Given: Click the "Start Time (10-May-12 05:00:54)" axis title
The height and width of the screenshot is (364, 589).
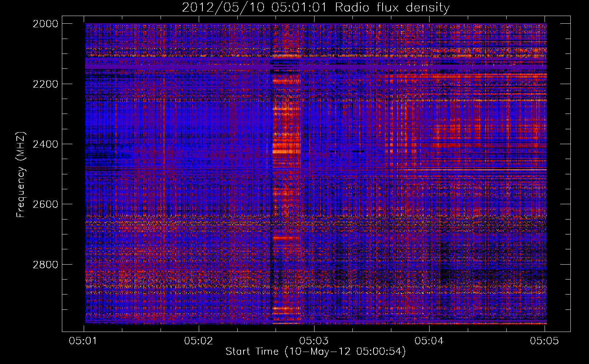Looking at the screenshot, I should [316, 352].
